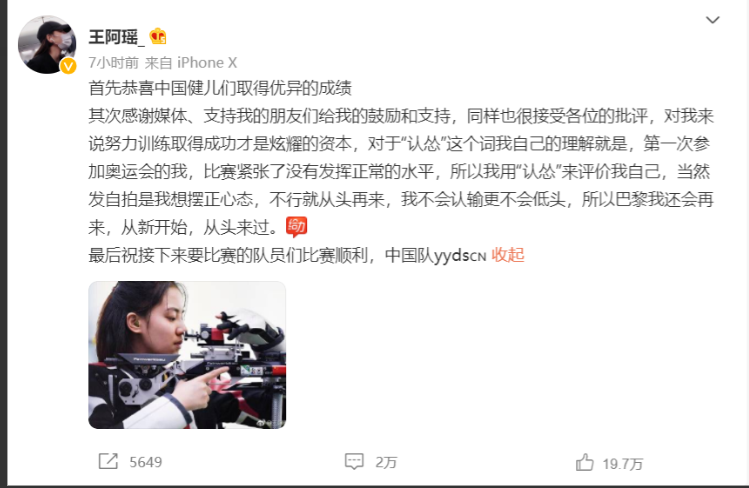
Task: Click the iPhone X source link
Action: pos(207,63)
